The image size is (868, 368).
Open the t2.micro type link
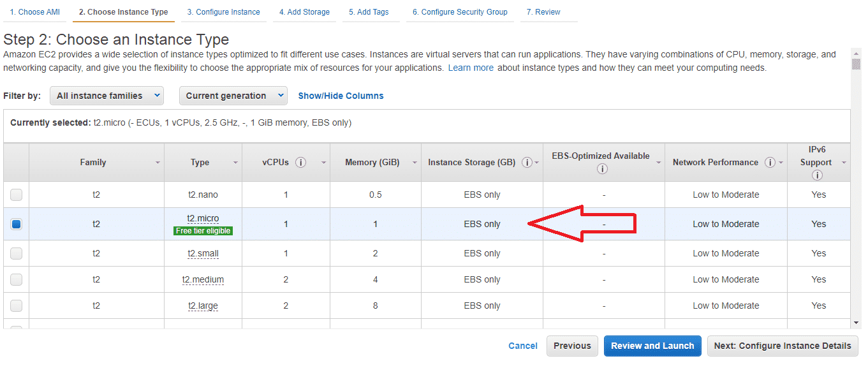pos(203,218)
